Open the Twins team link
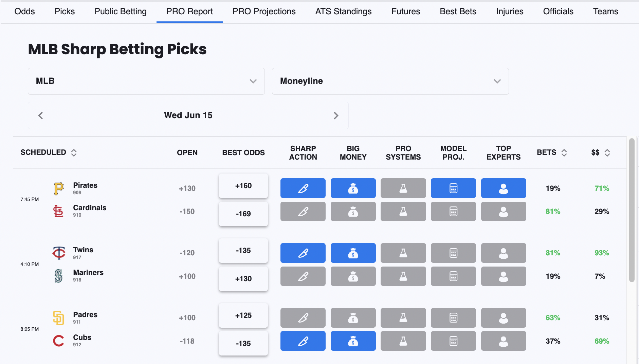The width and height of the screenshot is (639, 364). pos(83,250)
